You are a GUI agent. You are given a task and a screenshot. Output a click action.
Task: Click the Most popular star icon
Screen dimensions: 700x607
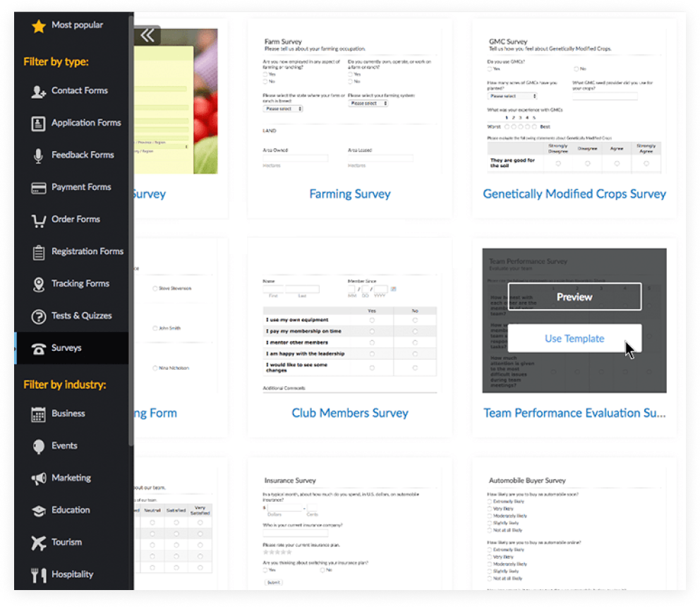pos(39,26)
